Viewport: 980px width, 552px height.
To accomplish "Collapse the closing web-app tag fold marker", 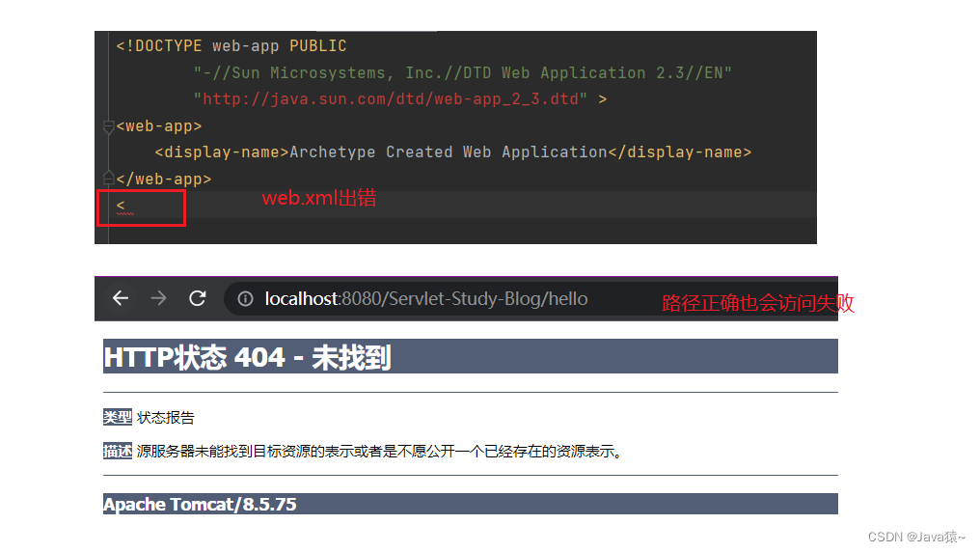I will 108,179.
